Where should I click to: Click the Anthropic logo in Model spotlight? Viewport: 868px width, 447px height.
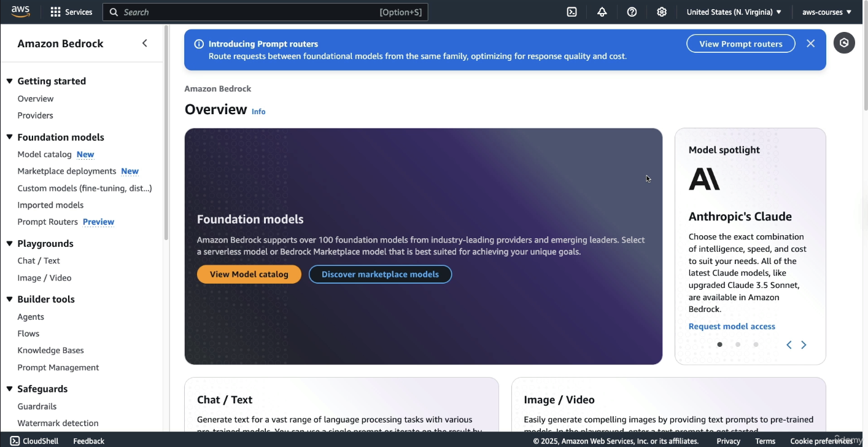point(704,179)
